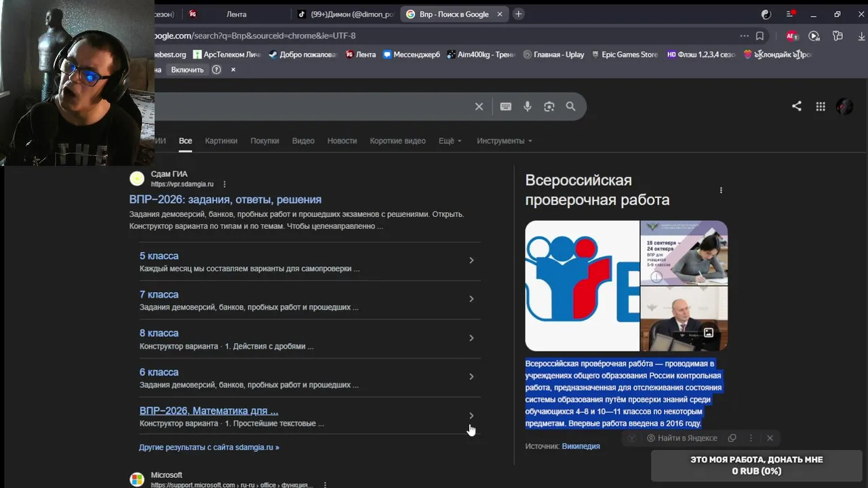Expand the 7 класса result chevron

coord(471,299)
